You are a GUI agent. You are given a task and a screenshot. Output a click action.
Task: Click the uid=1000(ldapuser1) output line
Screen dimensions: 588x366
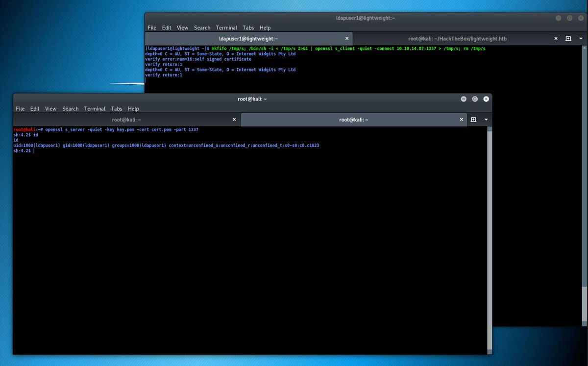pos(167,146)
